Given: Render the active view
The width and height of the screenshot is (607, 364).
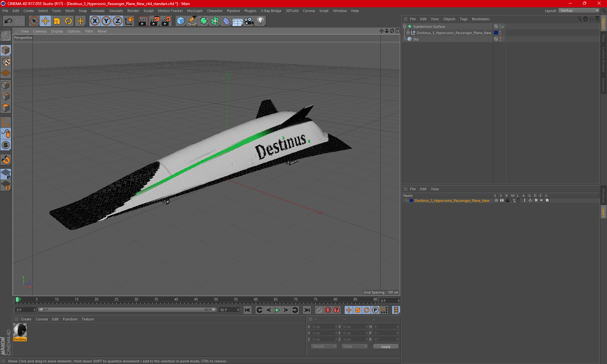Looking at the screenshot, I should click(143, 21).
